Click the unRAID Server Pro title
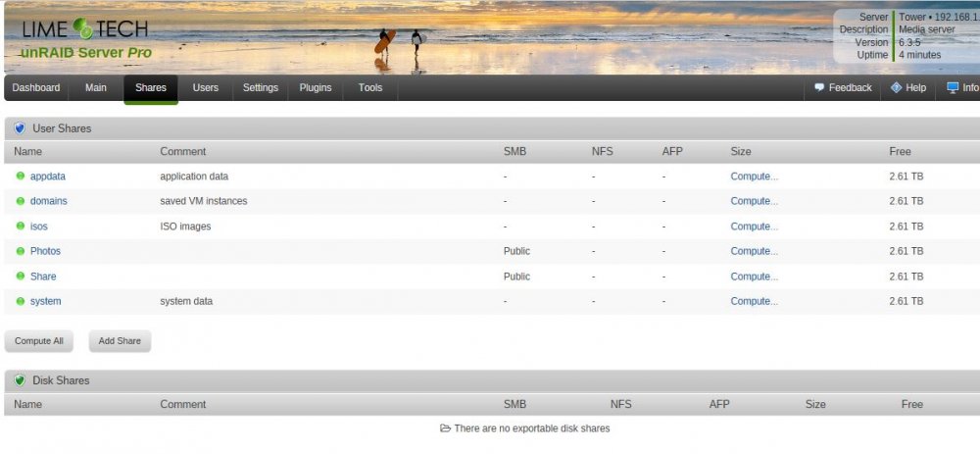The image size is (980, 454). pyautogui.click(x=86, y=53)
